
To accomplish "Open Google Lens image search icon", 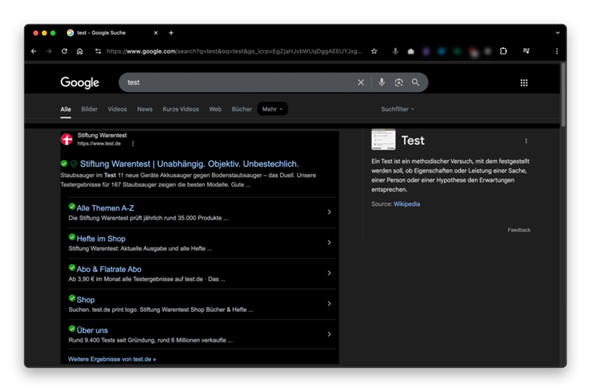I will (399, 82).
